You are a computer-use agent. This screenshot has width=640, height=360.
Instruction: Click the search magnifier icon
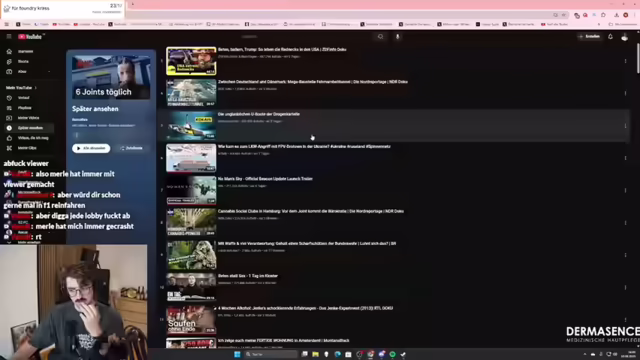pos(380,37)
